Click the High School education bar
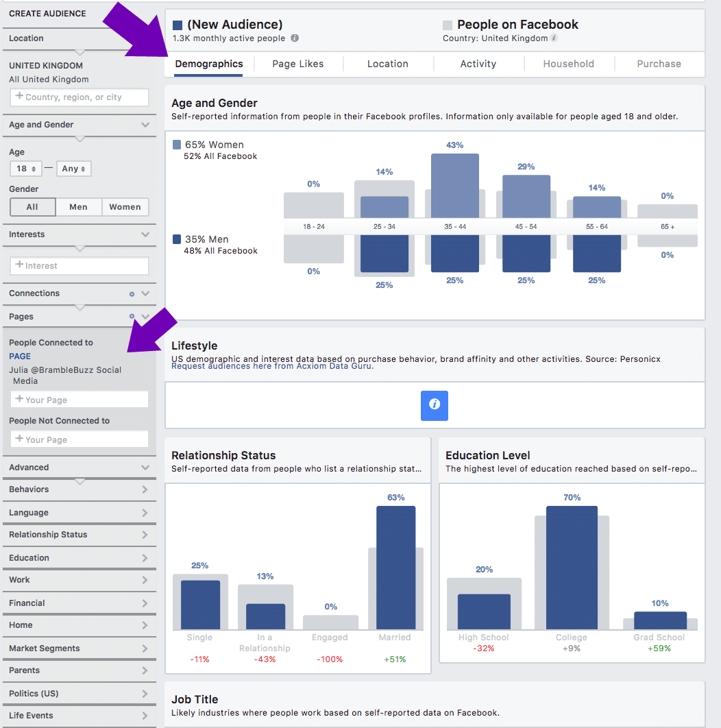The width and height of the screenshot is (721, 728). pos(485,612)
